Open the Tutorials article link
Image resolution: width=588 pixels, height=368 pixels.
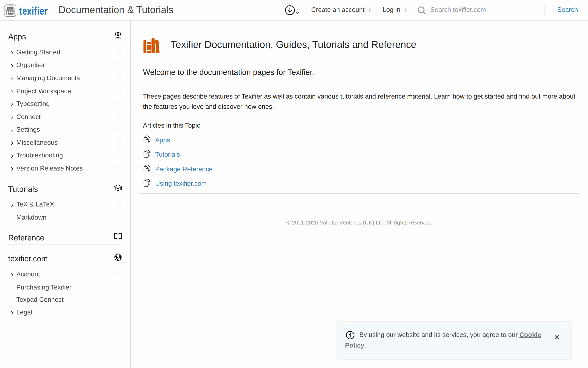pyautogui.click(x=167, y=155)
